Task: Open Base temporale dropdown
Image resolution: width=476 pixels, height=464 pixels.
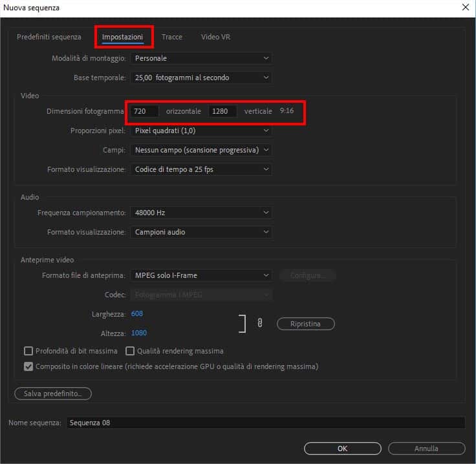Action: pos(201,78)
